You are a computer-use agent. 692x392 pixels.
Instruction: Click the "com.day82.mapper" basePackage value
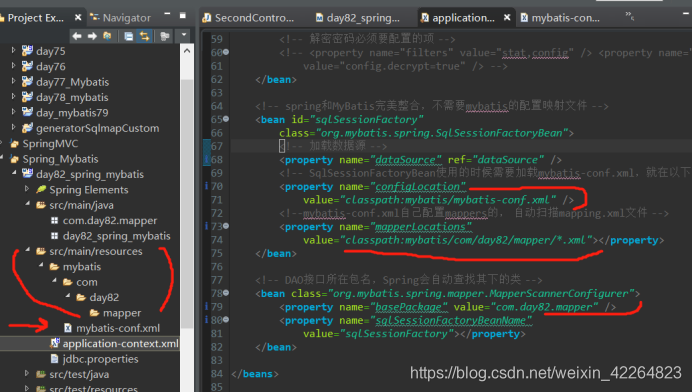[x=544, y=307]
